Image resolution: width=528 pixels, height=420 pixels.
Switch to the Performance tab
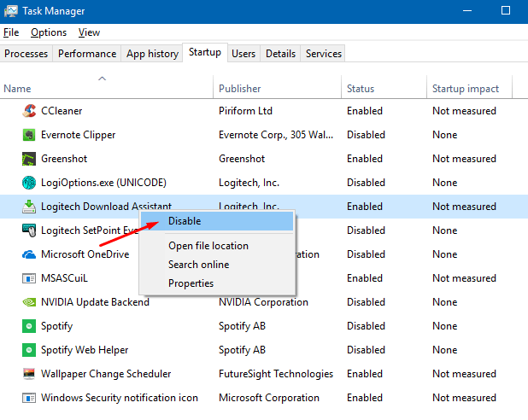87,54
